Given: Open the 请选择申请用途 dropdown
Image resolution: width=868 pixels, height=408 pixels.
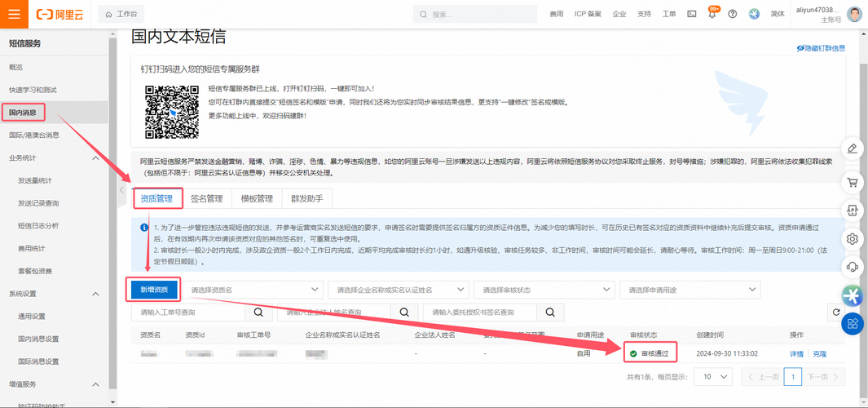Looking at the screenshot, I should (690, 290).
